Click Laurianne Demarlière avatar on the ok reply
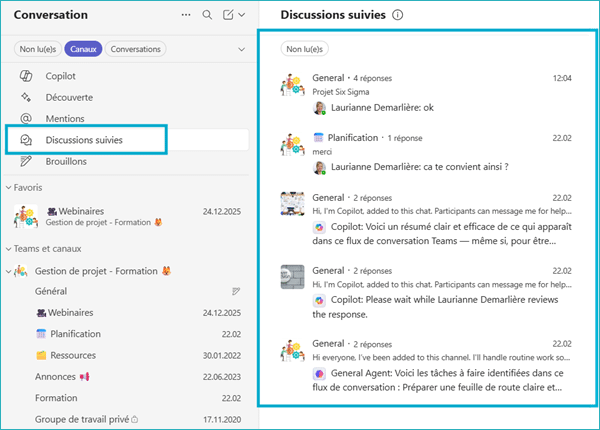600x430 pixels. pyautogui.click(x=319, y=108)
